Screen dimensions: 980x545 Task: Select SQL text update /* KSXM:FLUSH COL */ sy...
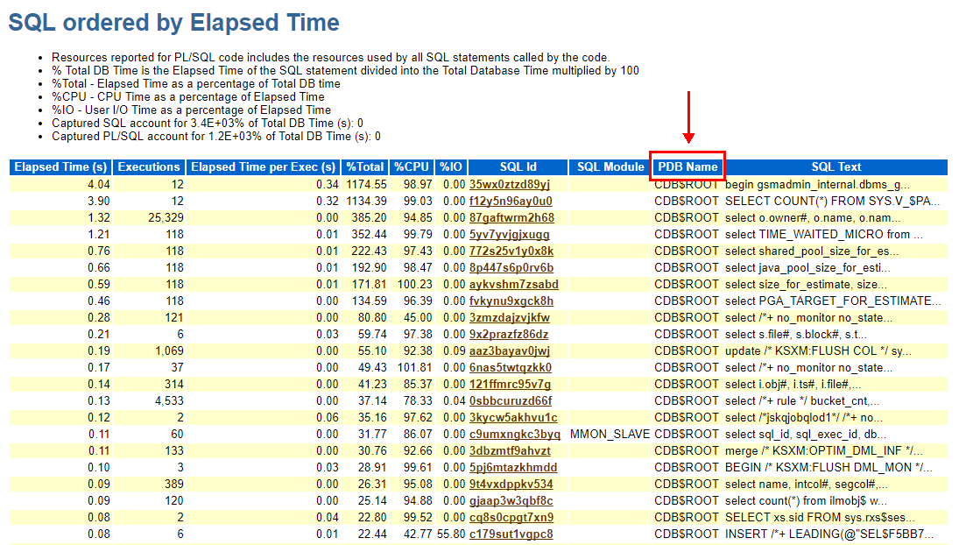point(818,350)
